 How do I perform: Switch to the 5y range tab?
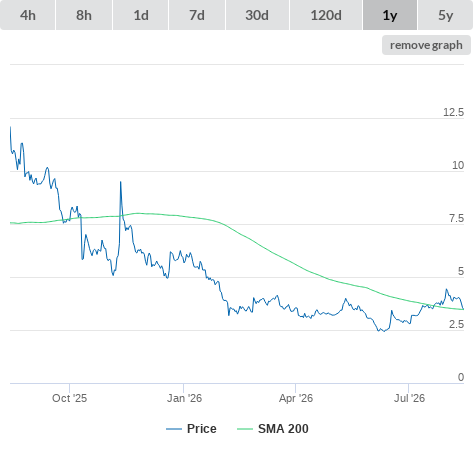(446, 15)
